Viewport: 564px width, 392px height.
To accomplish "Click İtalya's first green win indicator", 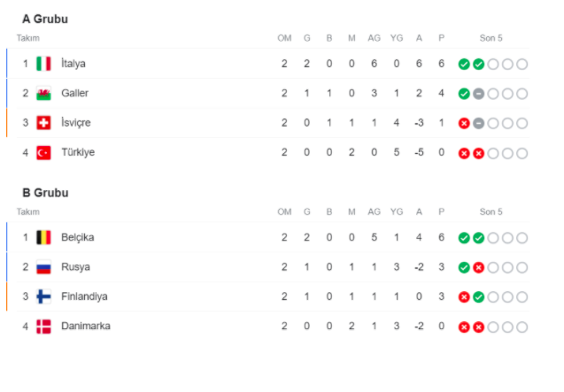I will coord(464,65).
